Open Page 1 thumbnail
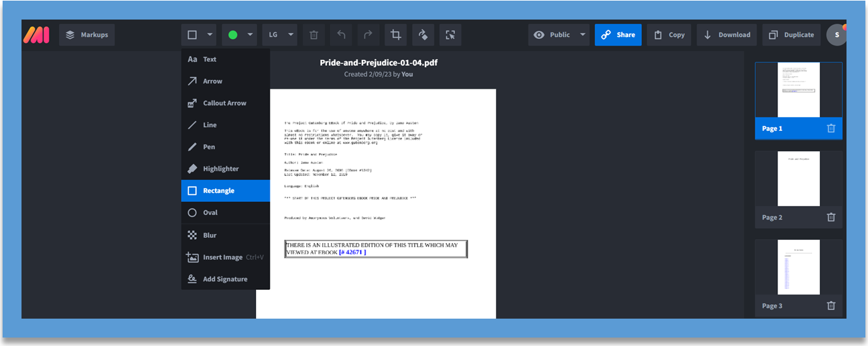The height and width of the screenshot is (346, 868). click(x=798, y=90)
